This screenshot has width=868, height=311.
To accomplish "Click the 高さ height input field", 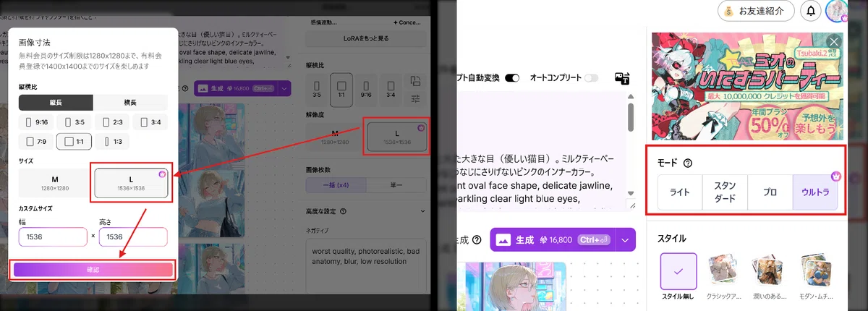I will tap(133, 237).
